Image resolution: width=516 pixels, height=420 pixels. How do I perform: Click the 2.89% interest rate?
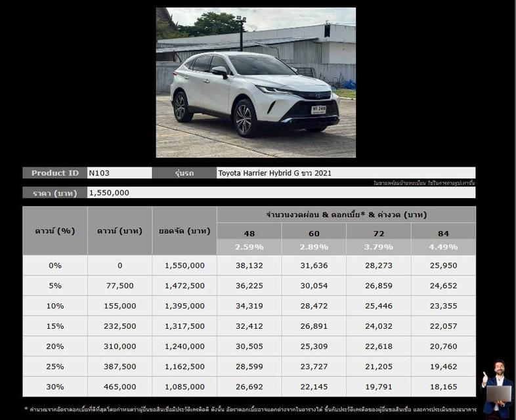pyautogui.click(x=314, y=247)
